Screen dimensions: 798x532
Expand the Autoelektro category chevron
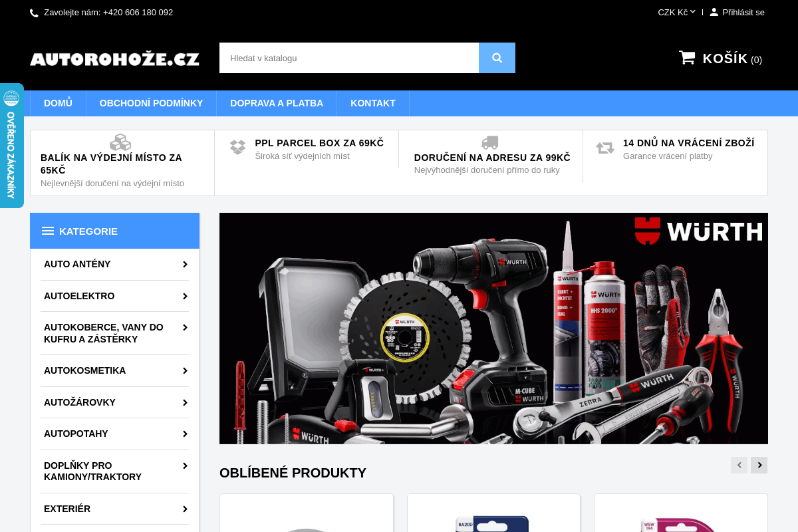click(185, 296)
